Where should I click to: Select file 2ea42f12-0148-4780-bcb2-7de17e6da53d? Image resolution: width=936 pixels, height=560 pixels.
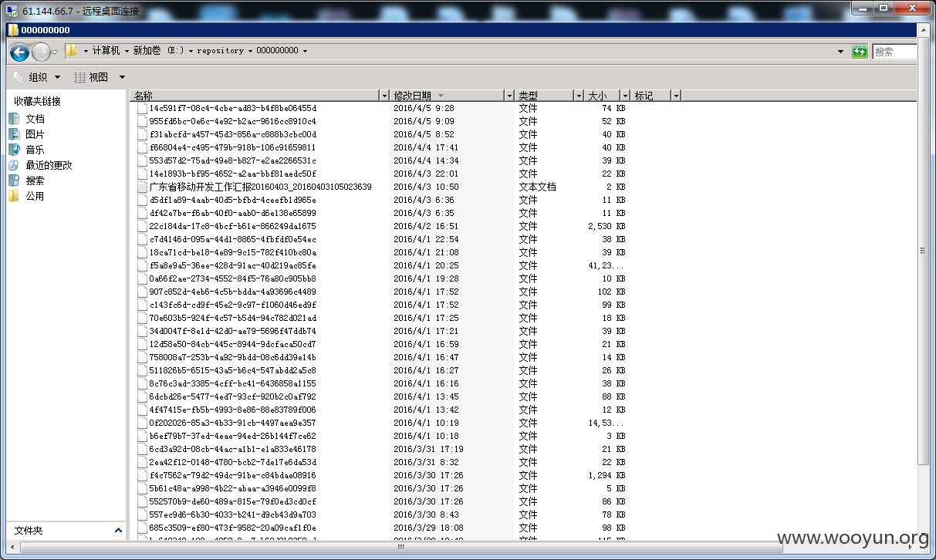(x=232, y=462)
